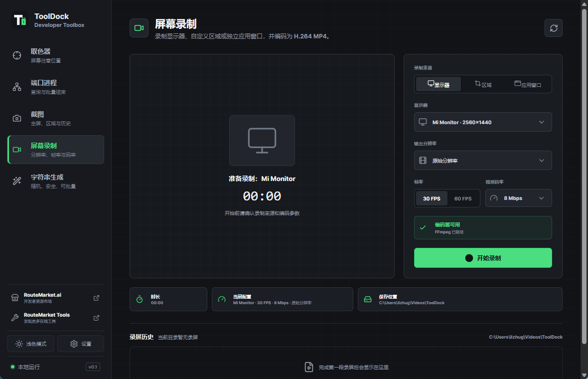The image size is (588, 379).
Task: Start recording with 开始录制 button
Action: coord(483,258)
